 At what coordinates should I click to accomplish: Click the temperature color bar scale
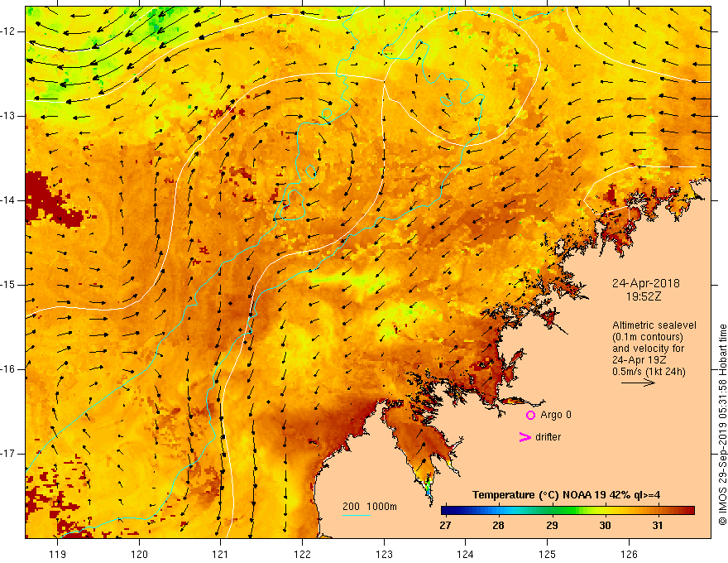(568, 511)
